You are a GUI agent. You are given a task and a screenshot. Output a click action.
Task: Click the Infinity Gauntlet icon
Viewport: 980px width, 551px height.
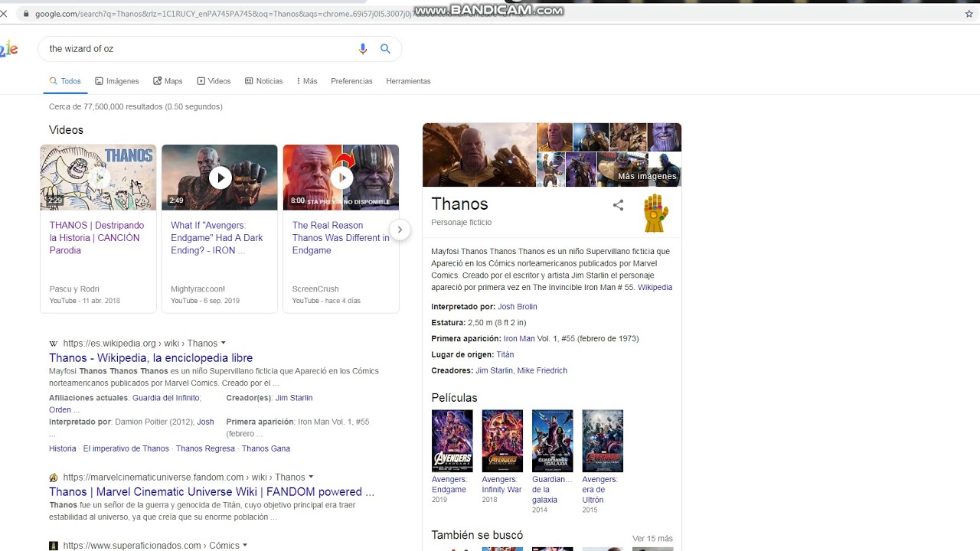[655, 214]
